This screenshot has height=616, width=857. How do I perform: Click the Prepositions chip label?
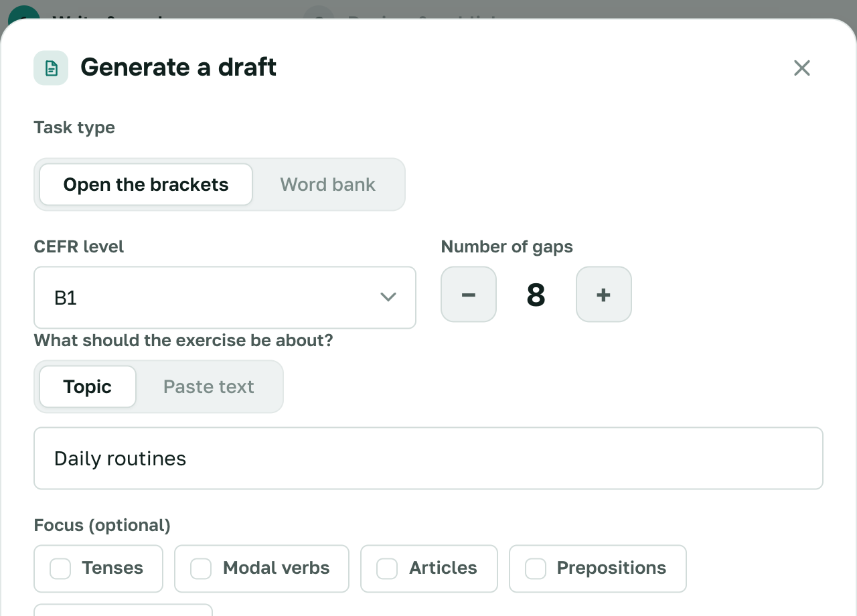point(611,568)
